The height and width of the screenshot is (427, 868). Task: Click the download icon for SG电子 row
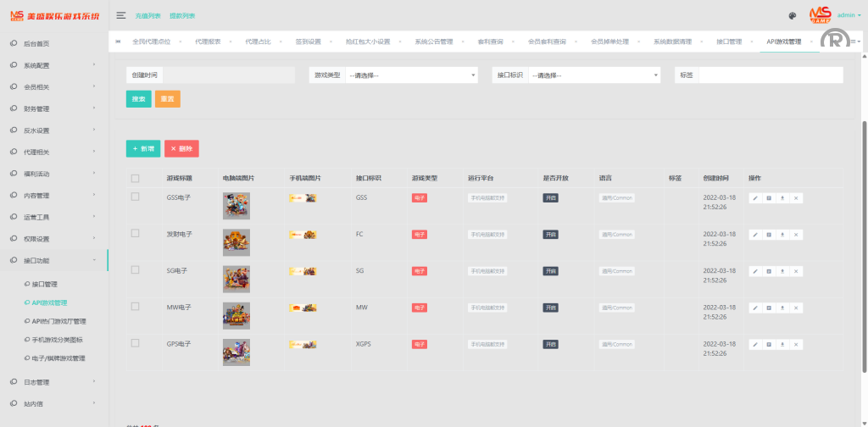pyautogui.click(x=782, y=271)
